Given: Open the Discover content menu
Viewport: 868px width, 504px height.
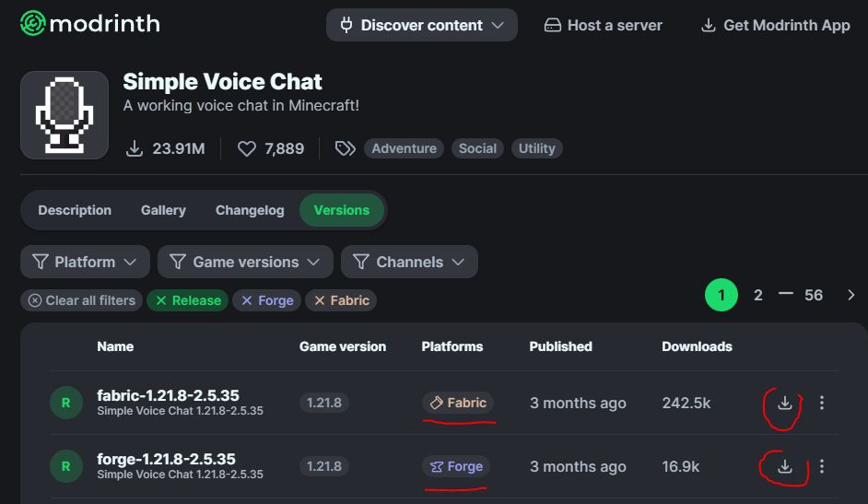Looking at the screenshot, I should (422, 25).
